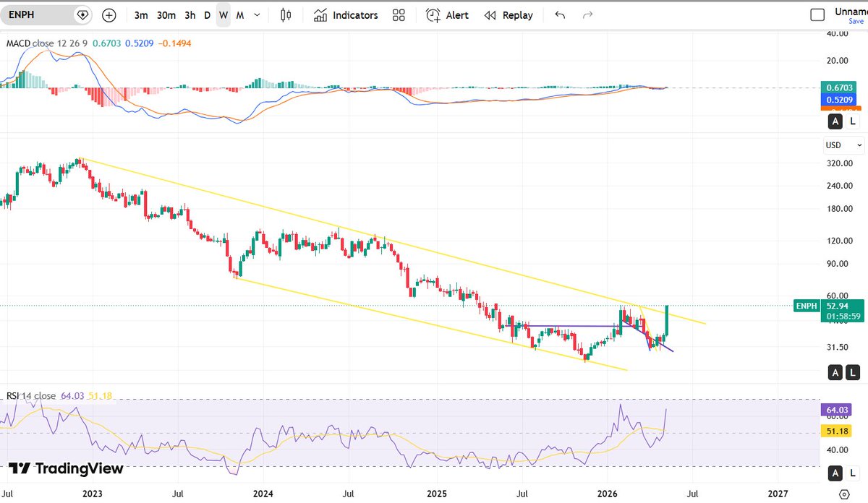Select the 3h timeframe
868x503 pixels.
click(x=190, y=15)
